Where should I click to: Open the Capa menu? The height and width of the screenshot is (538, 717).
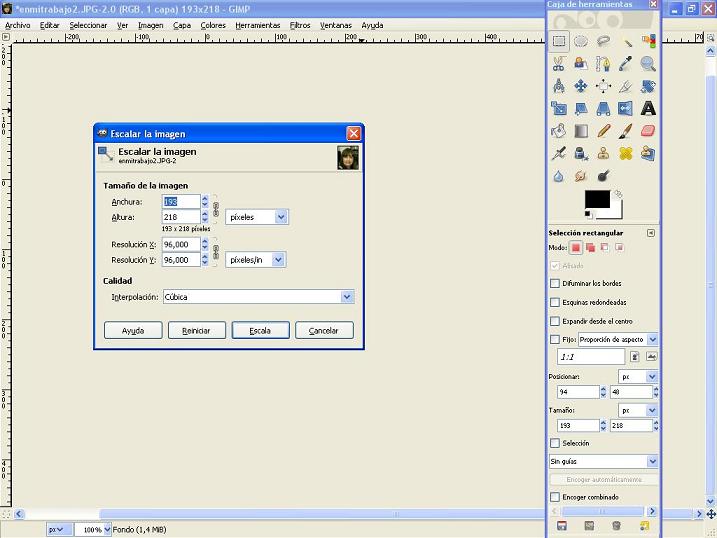(x=182, y=26)
